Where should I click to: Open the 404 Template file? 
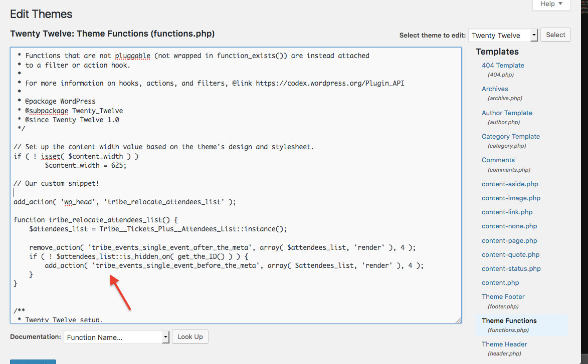(x=503, y=65)
